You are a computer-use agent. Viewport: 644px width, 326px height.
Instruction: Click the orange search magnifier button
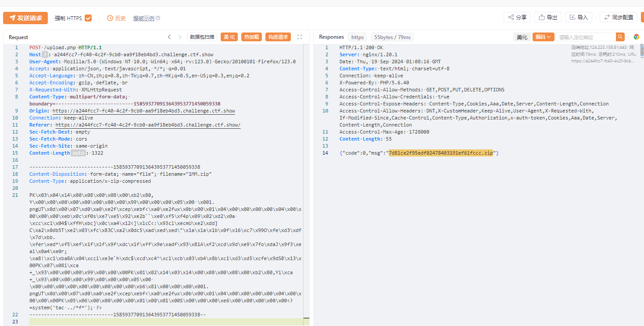(620, 37)
